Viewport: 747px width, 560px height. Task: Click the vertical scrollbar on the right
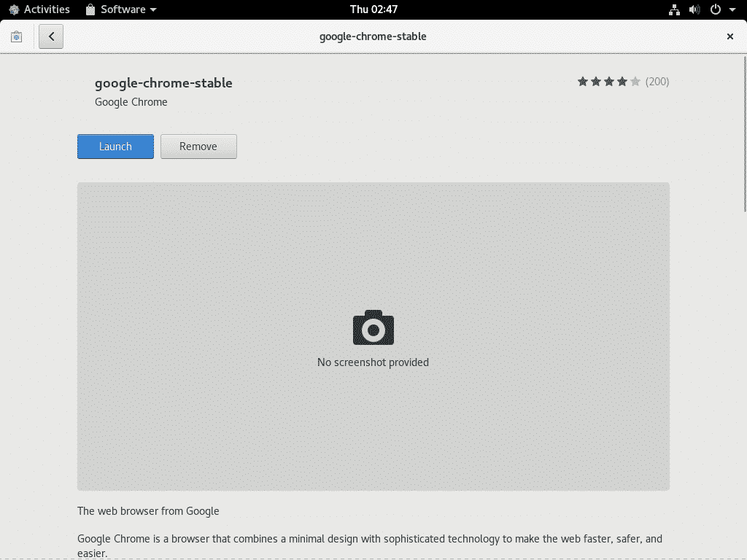745,134
